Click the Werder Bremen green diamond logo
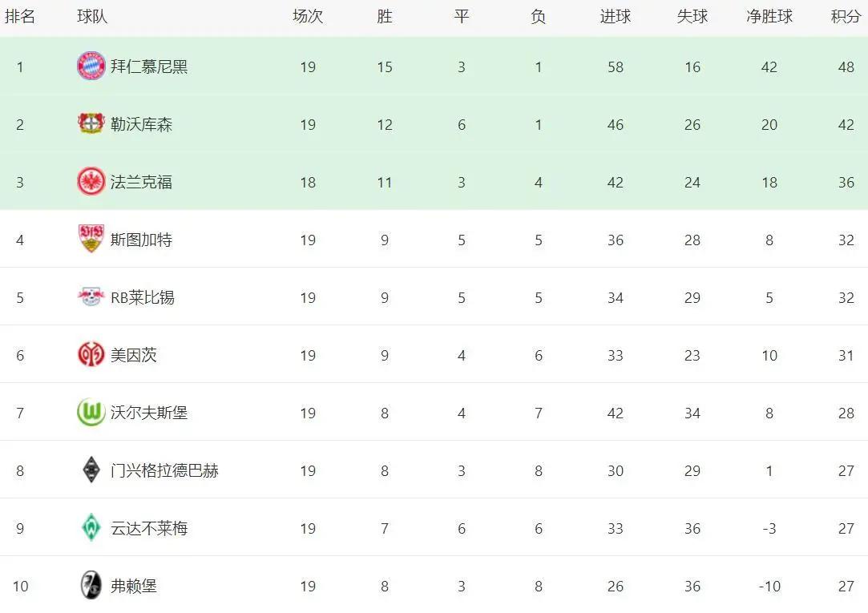The width and height of the screenshot is (868, 613). coord(91,528)
